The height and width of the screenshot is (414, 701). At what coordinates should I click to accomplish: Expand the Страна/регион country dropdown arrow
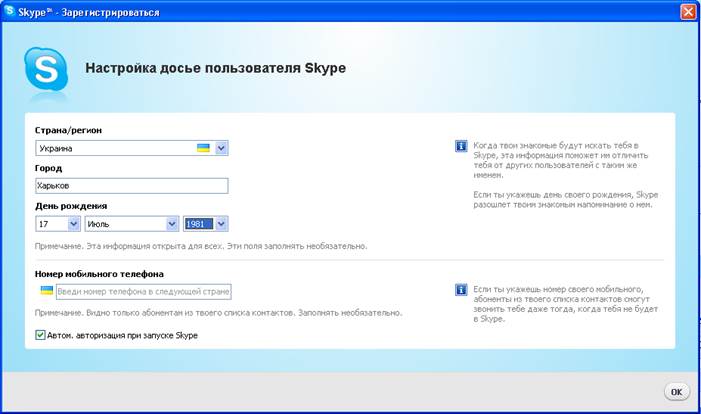(x=222, y=148)
